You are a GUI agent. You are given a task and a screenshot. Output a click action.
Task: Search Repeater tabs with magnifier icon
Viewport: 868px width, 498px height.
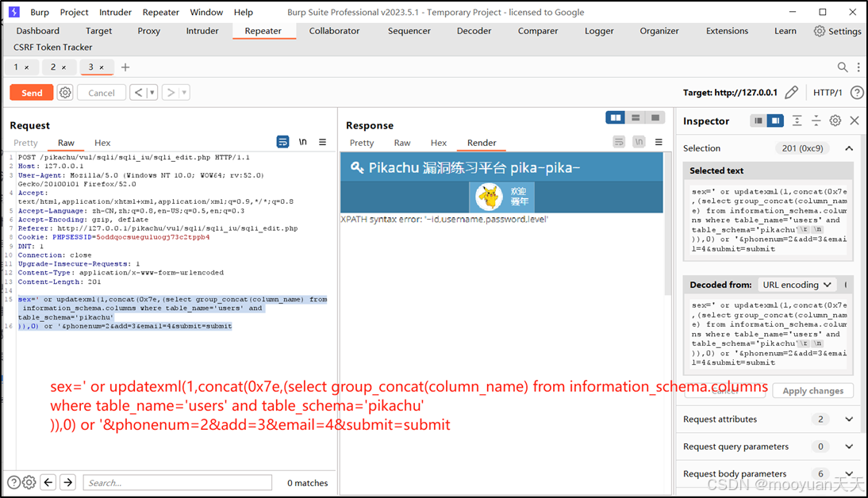tap(843, 67)
